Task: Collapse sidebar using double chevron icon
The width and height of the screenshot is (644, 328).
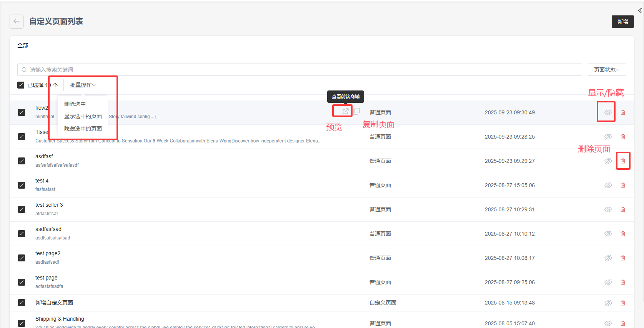Action: pyautogui.click(x=640, y=10)
